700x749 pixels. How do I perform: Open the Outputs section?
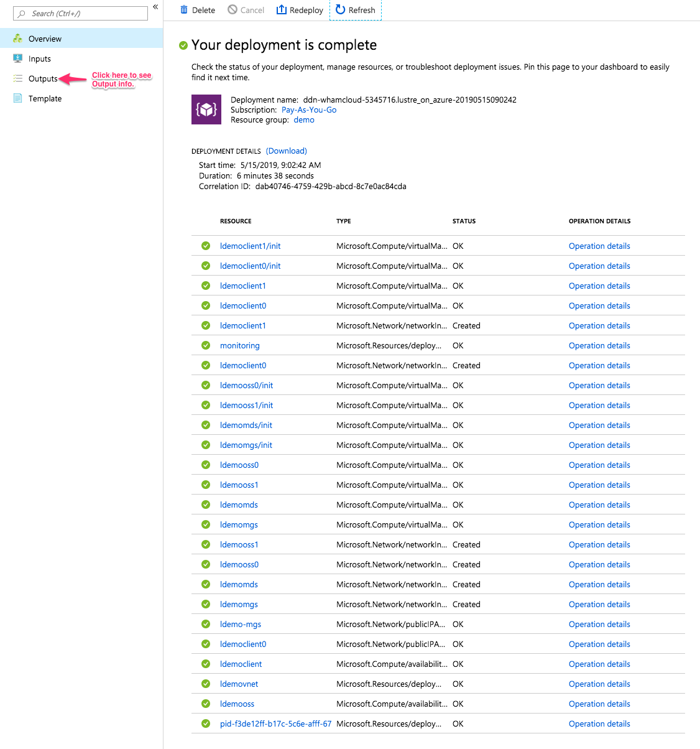click(x=81, y=78)
